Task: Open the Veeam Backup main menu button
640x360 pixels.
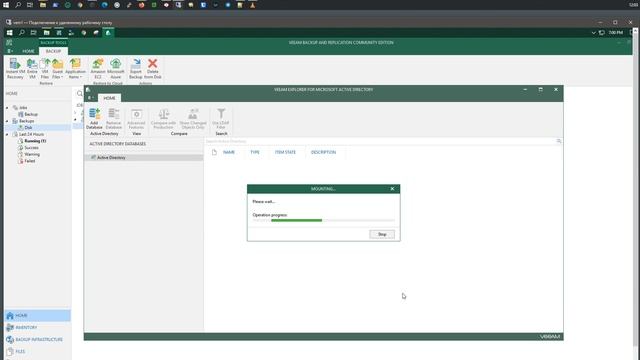Action: coord(10,51)
